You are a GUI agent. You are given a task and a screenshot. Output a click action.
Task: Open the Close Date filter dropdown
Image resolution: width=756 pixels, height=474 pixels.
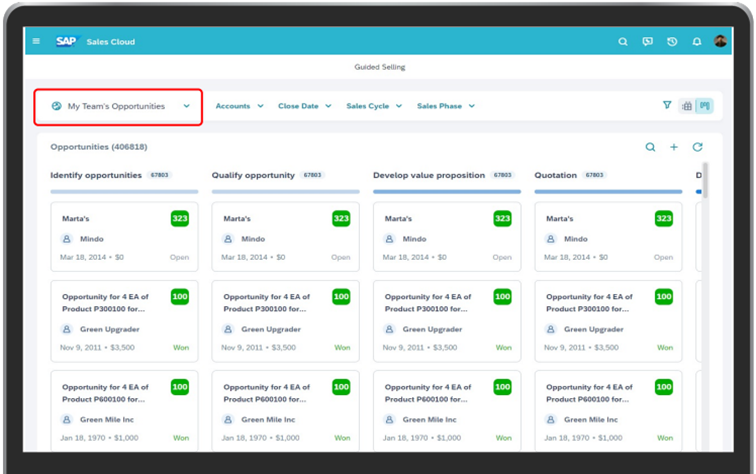[303, 106]
